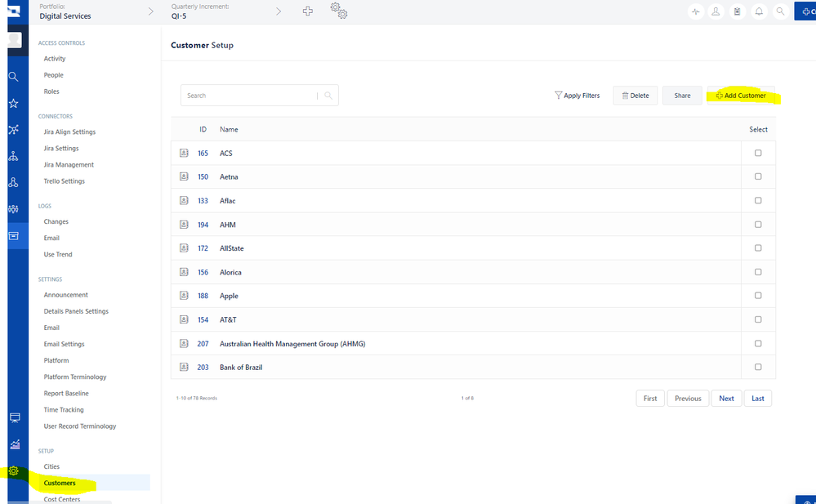This screenshot has width=816, height=504.
Task: Open Activity under Access Controls
Action: 55,58
